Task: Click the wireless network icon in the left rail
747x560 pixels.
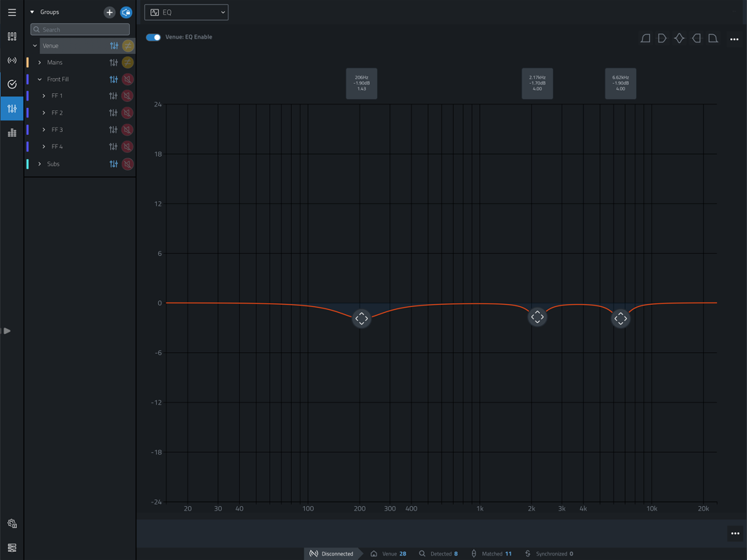Action: point(12,60)
